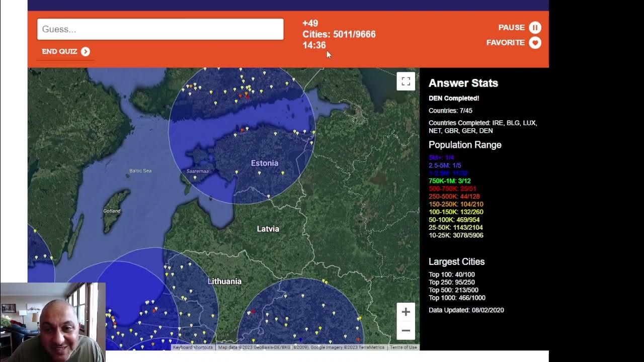Image resolution: width=644 pixels, height=362 pixels.
Task: Open Keyboard shortcuts link
Action: [193, 347]
